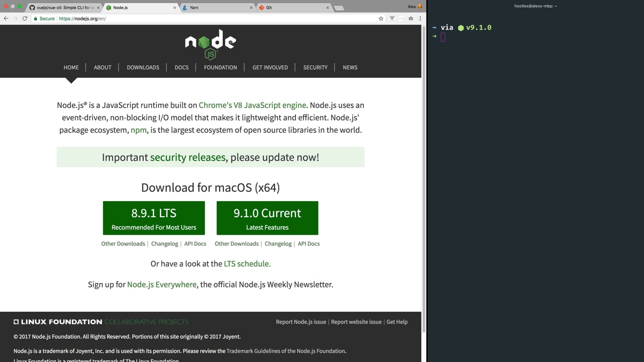
Task: Click Report Node.js issue in footer
Action: 301,322
